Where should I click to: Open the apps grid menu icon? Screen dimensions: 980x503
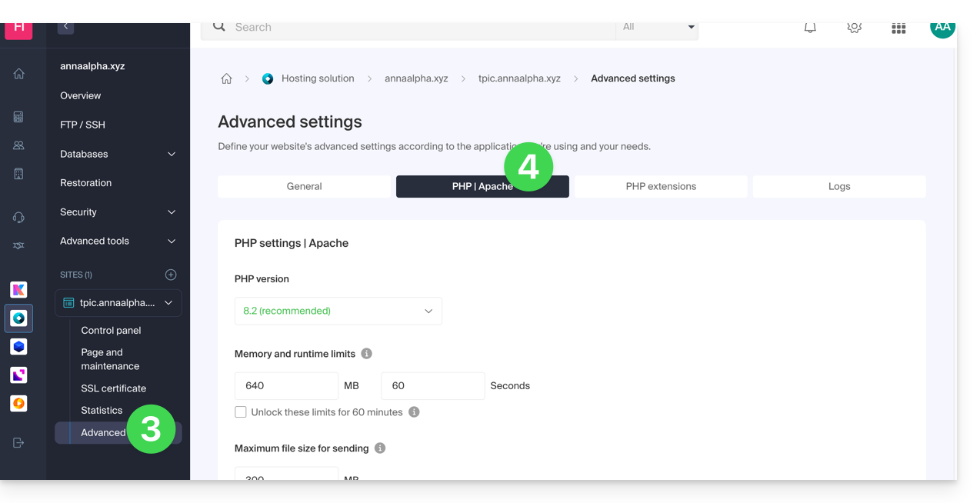click(x=898, y=28)
